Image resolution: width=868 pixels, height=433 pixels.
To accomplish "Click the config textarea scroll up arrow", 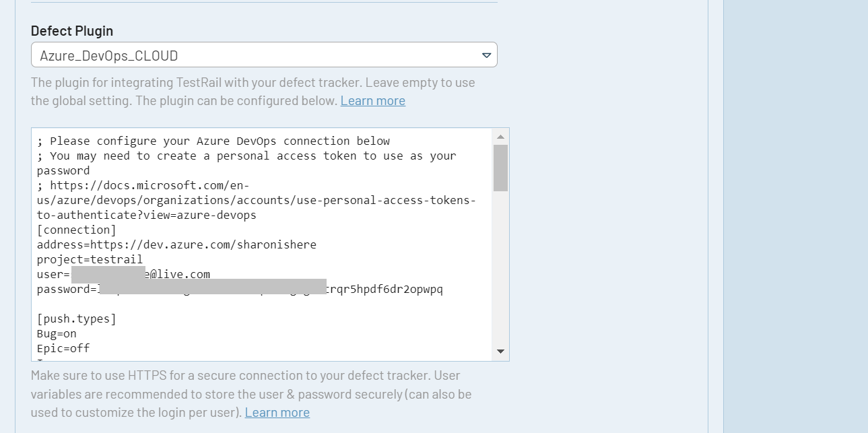I will [500, 136].
